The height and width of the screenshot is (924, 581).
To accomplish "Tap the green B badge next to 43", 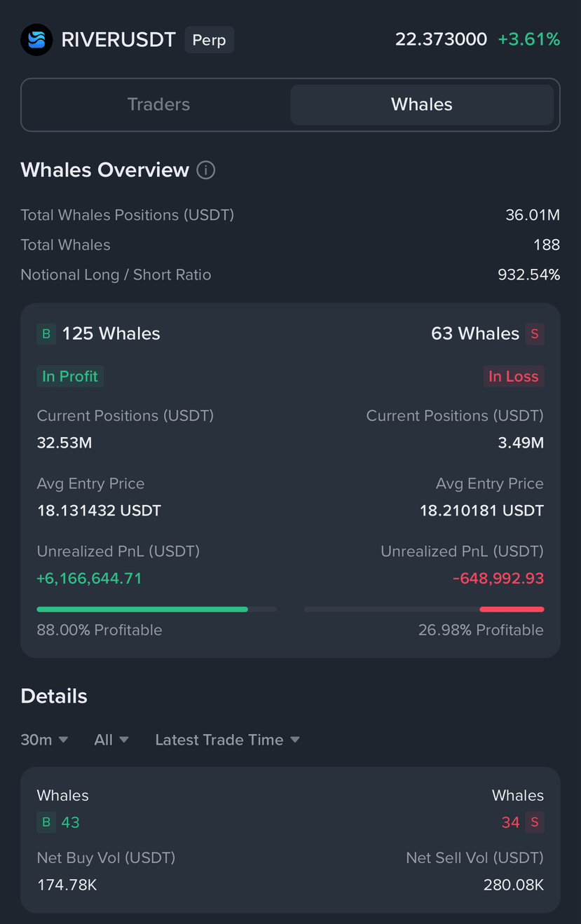I will point(46,822).
